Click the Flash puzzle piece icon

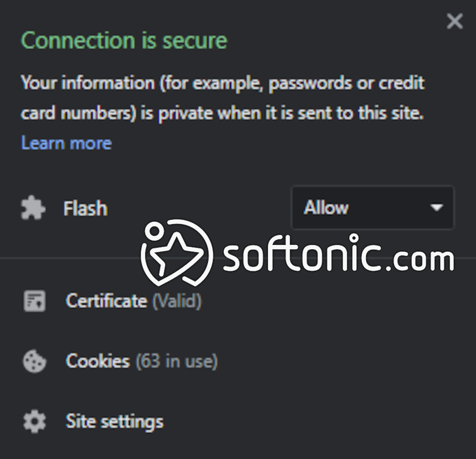pyautogui.click(x=33, y=209)
